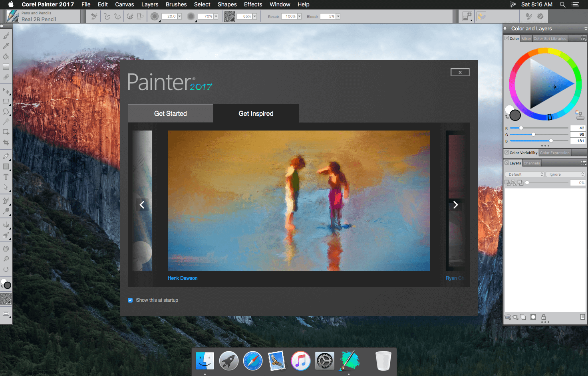Click the Clone Color stamp icon
The height and width of the screenshot is (376, 588).
[x=579, y=115]
